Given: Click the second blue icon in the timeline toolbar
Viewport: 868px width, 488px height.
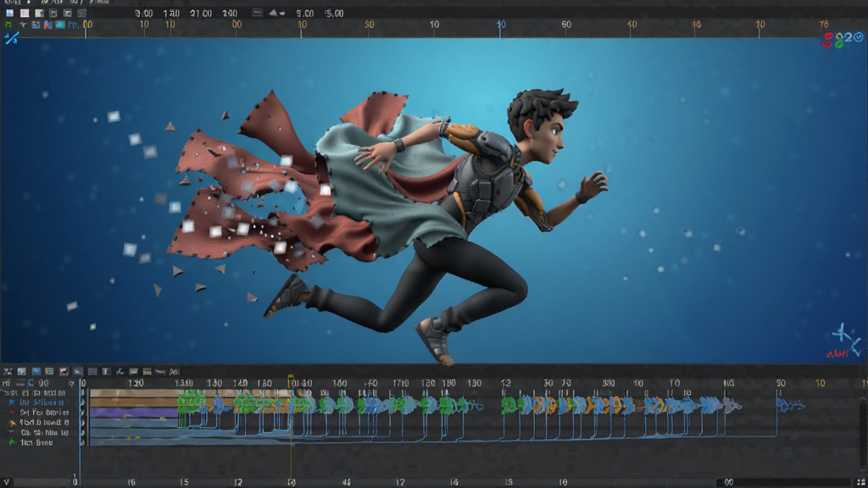Looking at the screenshot, I should 21,371.
